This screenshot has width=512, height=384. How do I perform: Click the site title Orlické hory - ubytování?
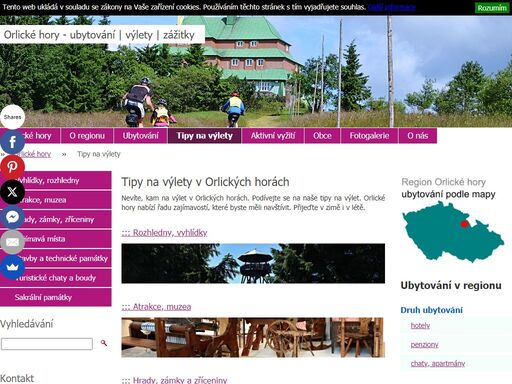[99, 35]
